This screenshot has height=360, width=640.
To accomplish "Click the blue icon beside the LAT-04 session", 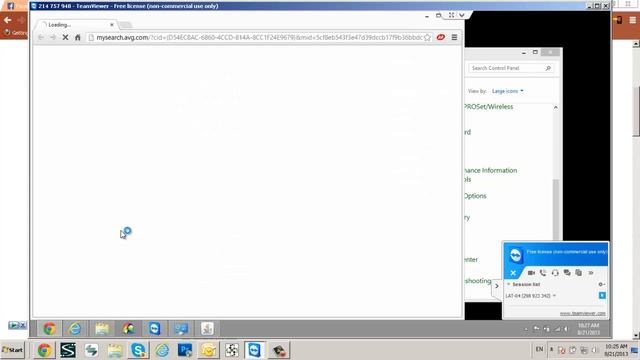I will [x=602, y=295].
